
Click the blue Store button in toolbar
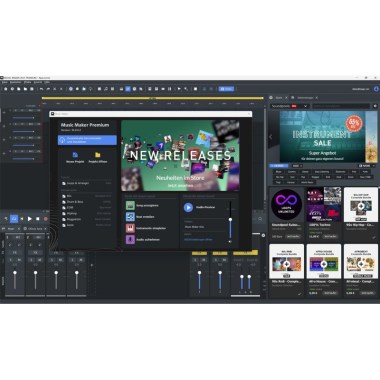pos(226,89)
